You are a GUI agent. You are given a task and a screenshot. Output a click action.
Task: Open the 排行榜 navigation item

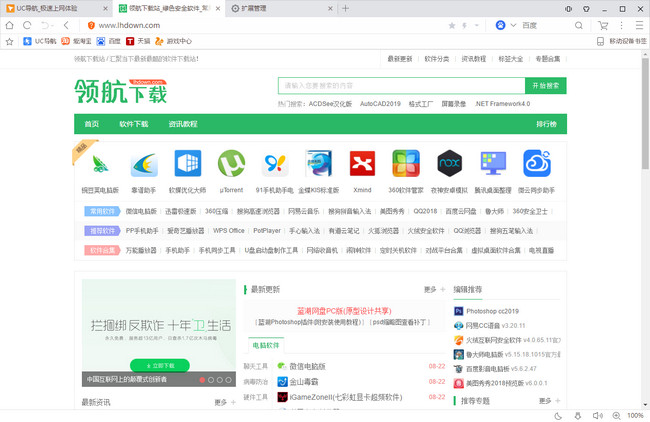coord(546,124)
